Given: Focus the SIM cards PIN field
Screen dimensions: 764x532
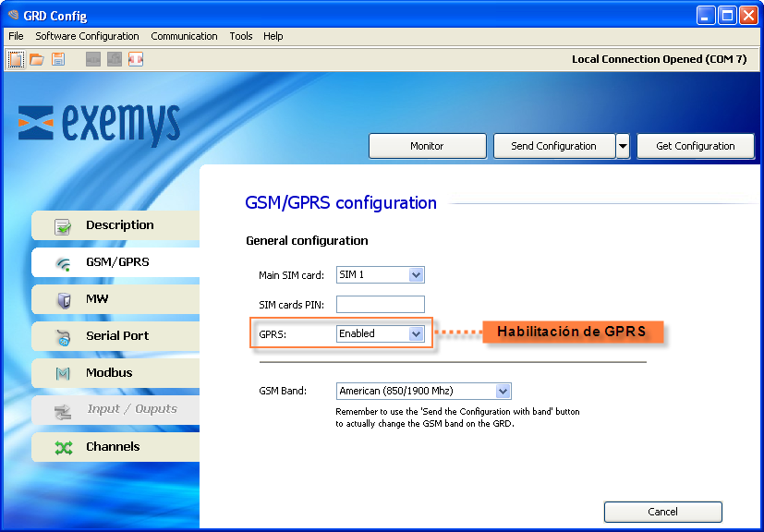Looking at the screenshot, I should [x=380, y=305].
